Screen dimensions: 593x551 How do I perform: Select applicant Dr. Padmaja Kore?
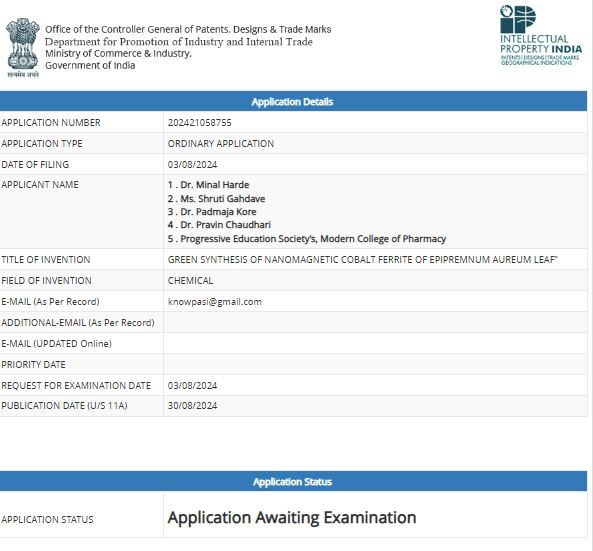click(x=212, y=212)
